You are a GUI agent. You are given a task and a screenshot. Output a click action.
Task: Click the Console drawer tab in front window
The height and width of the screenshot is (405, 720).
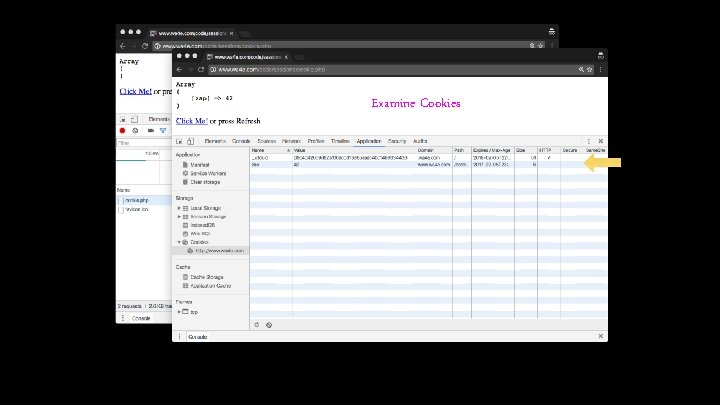point(197,337)
